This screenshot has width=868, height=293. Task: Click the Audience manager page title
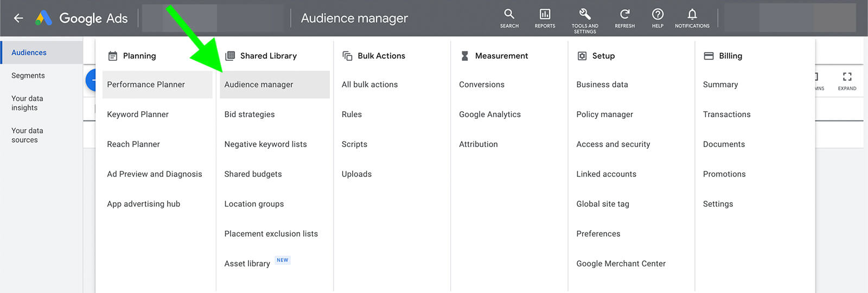click(354, 18)
